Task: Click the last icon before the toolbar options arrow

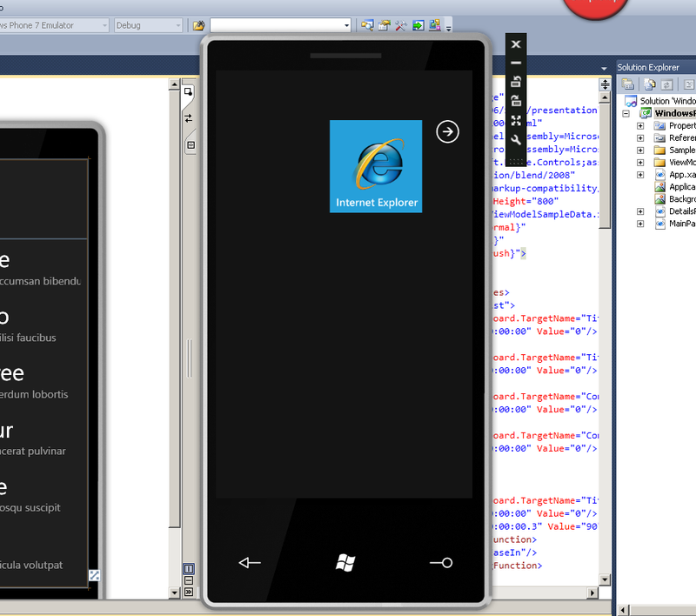Action: coord(435,25)
